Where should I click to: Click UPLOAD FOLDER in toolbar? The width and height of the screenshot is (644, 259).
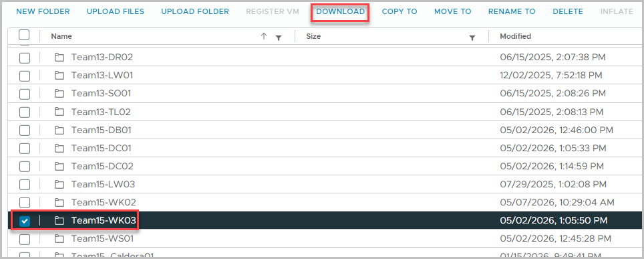click(195, 11)
